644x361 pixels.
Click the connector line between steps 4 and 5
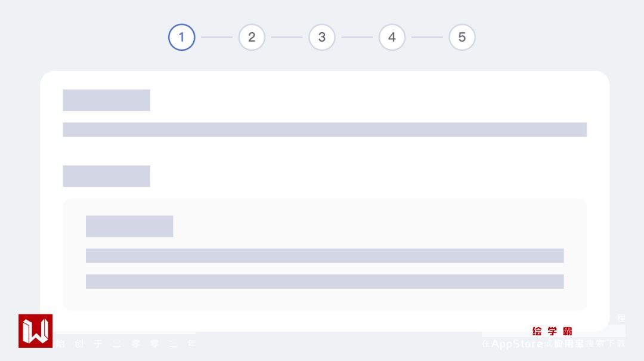click(427, 37)
